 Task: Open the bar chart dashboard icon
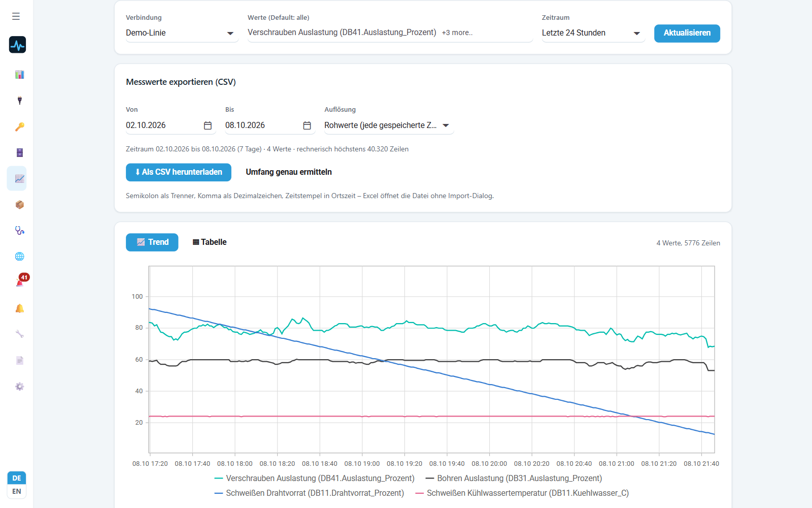[19, 75]
